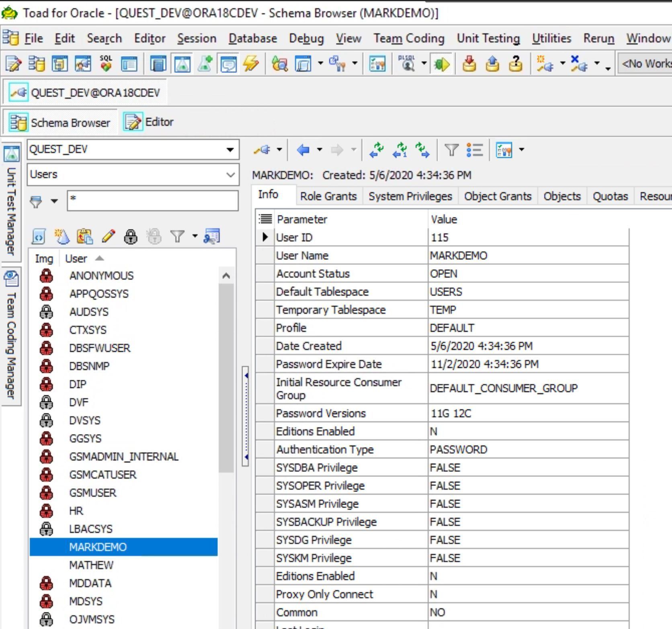Switch to the Quotas tab
Viewport: 672px width, 629px height.
[611, 196]
